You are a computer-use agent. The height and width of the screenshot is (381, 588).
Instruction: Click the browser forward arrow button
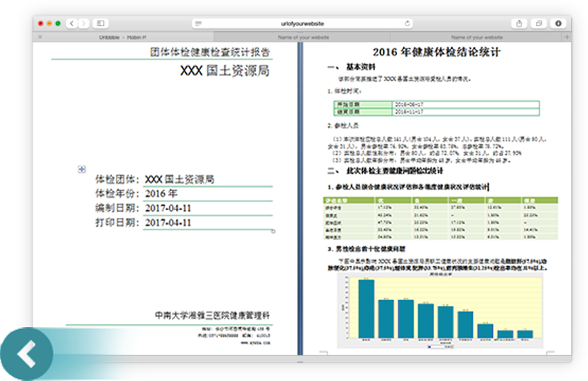(x=84, y=23)
